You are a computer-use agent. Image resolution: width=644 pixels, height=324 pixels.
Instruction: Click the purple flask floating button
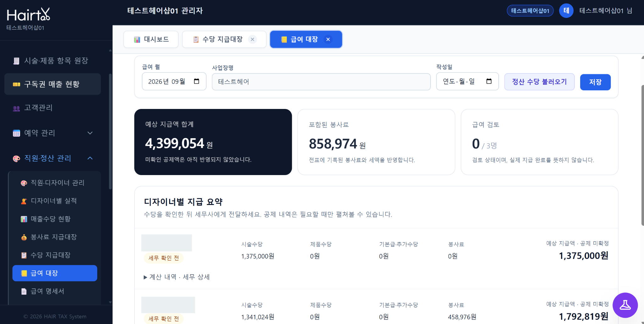(625, 305)
